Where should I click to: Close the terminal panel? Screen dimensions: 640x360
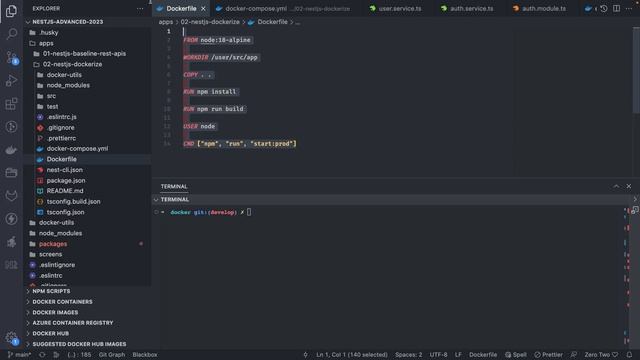tap(629, 186)
